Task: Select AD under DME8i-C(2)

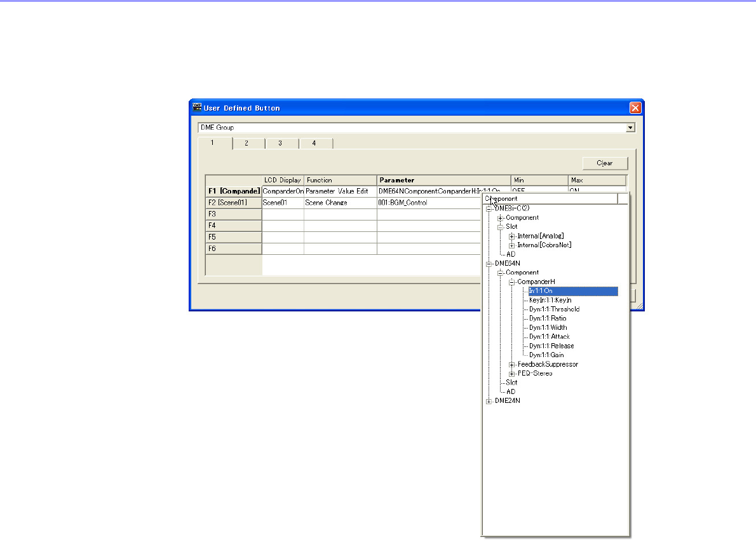Action: pyautogui.click(x=511, y=254)
